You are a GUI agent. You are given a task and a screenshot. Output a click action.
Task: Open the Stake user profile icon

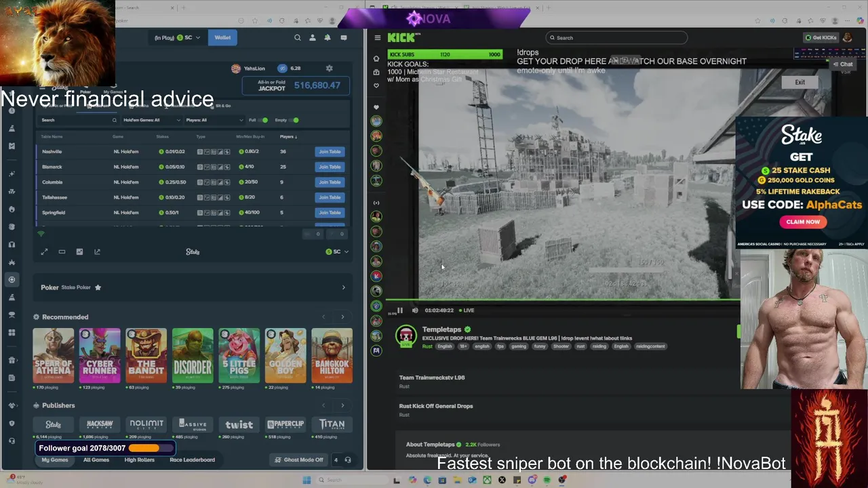pyautogui.click(x=313, y=38)
